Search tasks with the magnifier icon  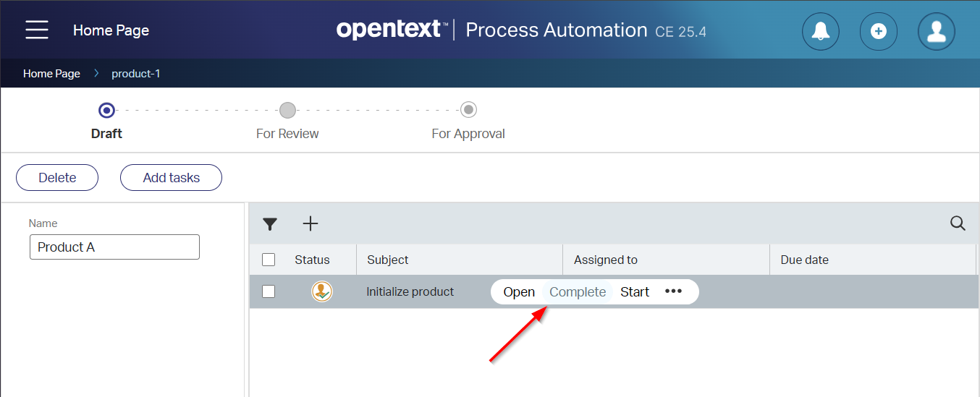tap(958, 223)
